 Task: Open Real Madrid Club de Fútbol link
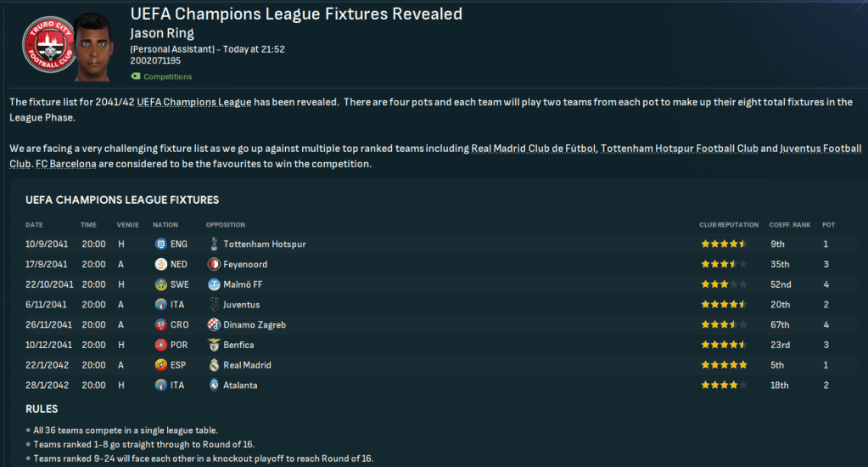click(x=534, y=149)
